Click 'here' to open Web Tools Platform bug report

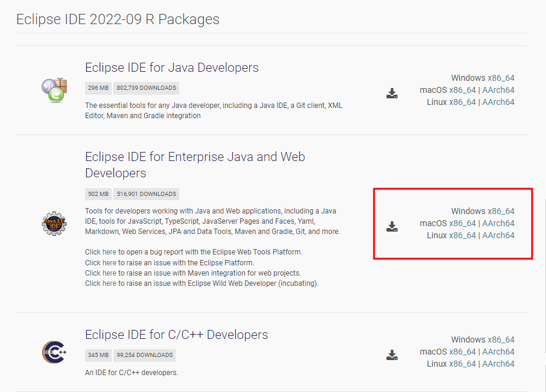click(109, 252)
